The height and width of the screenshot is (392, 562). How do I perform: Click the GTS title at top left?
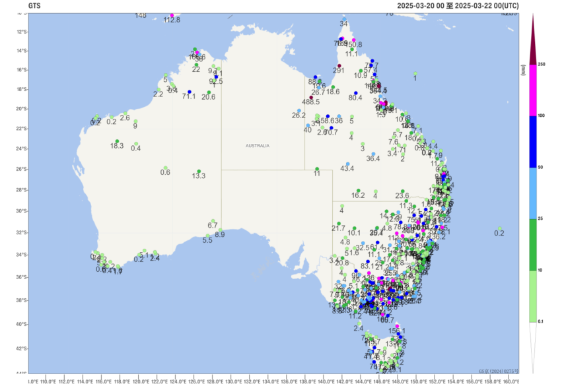(x=34, y=6)
